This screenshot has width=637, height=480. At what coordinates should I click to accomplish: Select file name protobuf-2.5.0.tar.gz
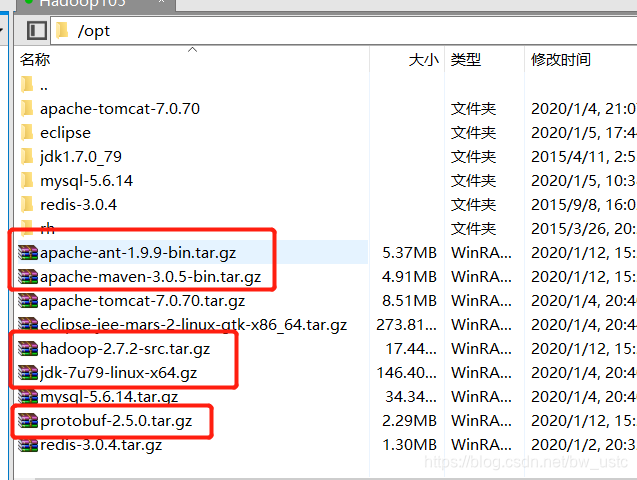(116, 421)
